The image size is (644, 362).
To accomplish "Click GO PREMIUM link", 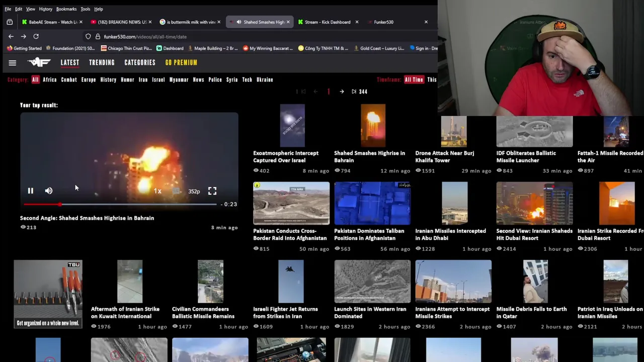I will click(x=181, y=62).
